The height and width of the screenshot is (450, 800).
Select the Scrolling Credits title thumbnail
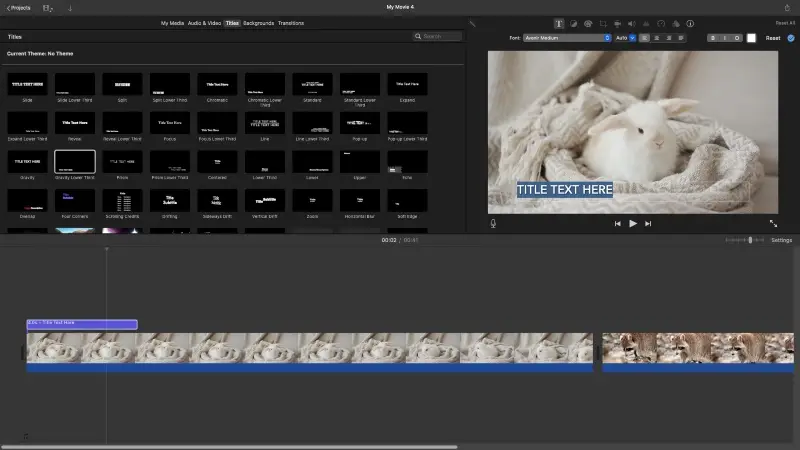(122, 201)
